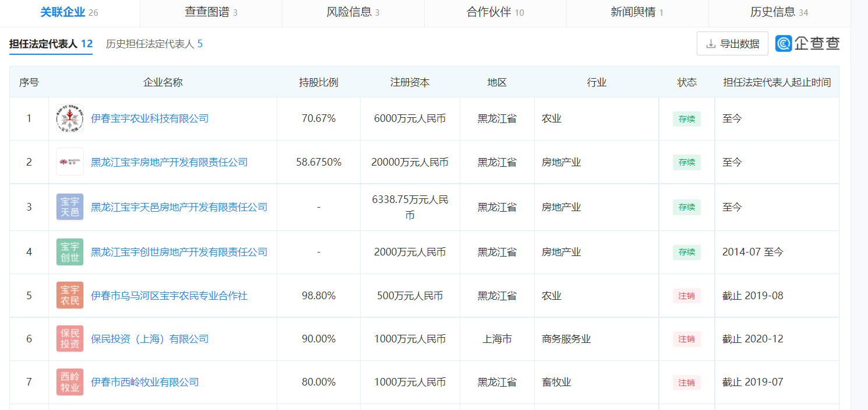
Task: Click the 企查查 logo
Action: click(807, 44)
